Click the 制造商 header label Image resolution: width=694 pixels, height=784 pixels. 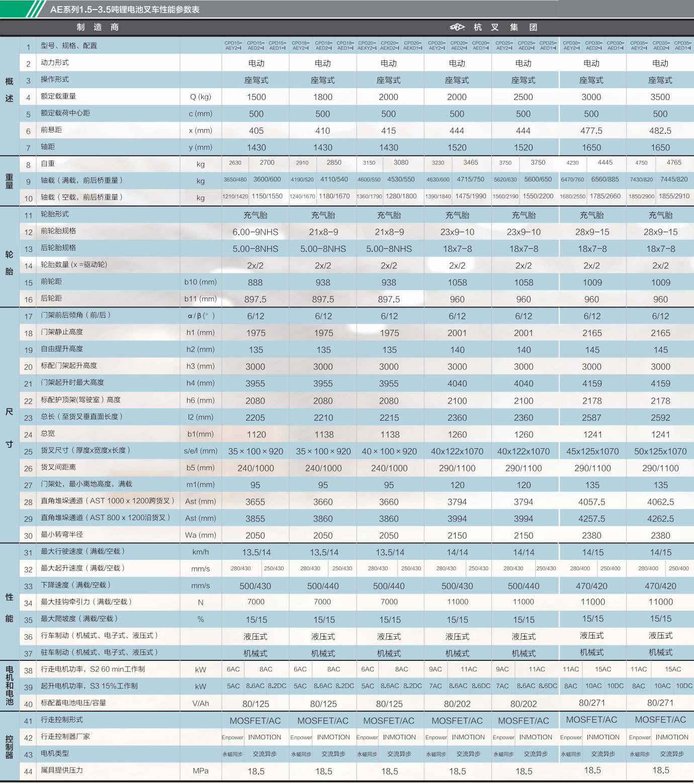(98, 27)
